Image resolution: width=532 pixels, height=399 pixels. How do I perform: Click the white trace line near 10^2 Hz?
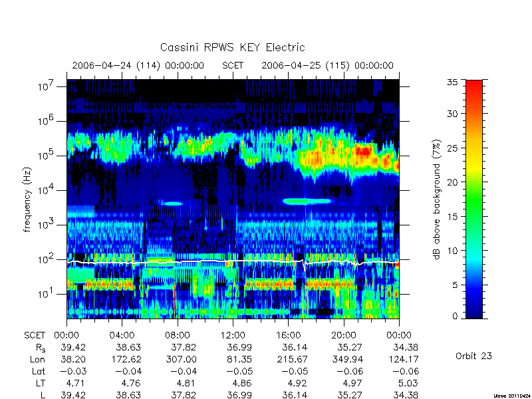click(x=233, y=261)
